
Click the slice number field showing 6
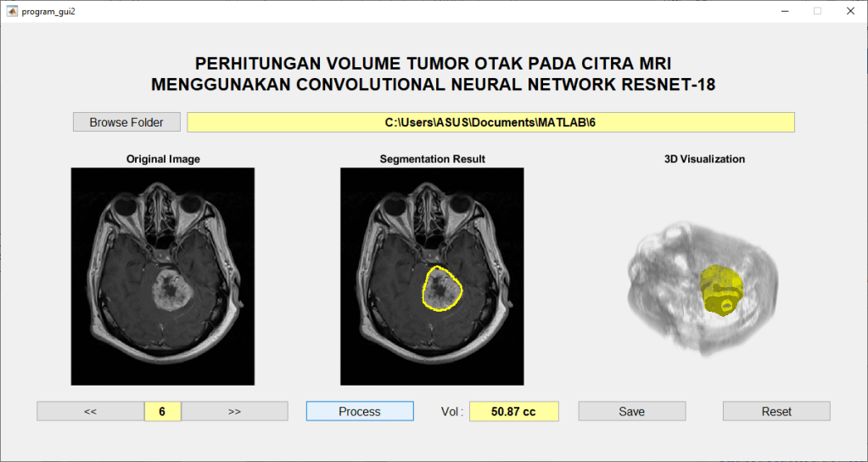[162, 411]
